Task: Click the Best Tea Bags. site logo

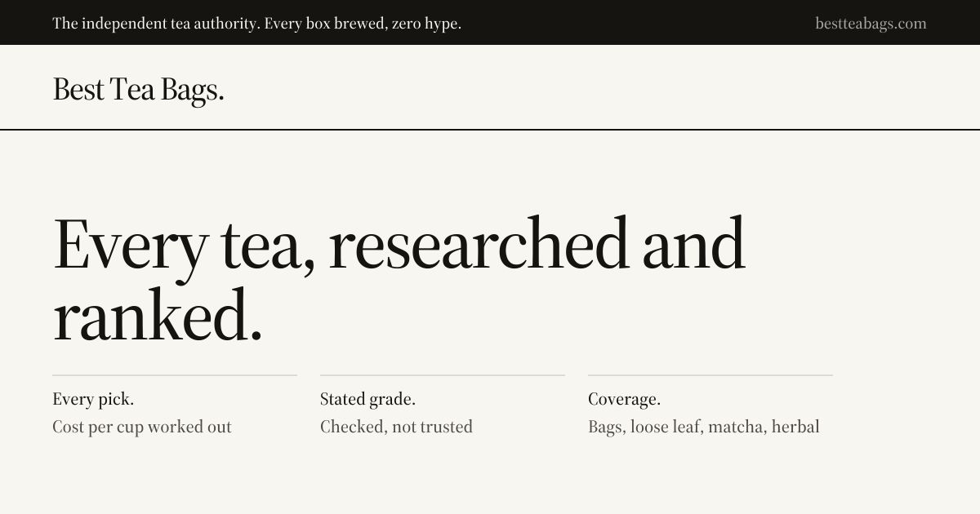Action: pyautogui.click(x=138, y=90)
